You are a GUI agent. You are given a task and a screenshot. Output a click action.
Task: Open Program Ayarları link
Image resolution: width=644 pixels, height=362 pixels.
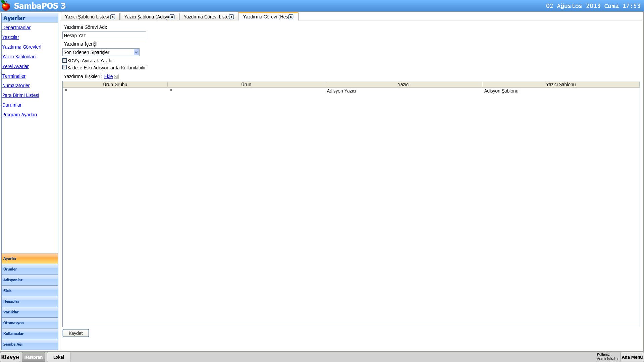coord(19,115)
